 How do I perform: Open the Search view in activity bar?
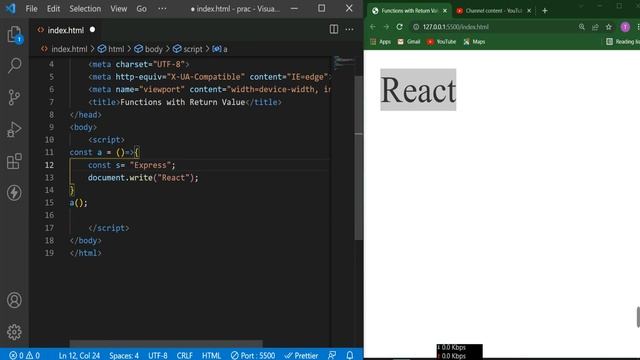click(x=14, y=65)
